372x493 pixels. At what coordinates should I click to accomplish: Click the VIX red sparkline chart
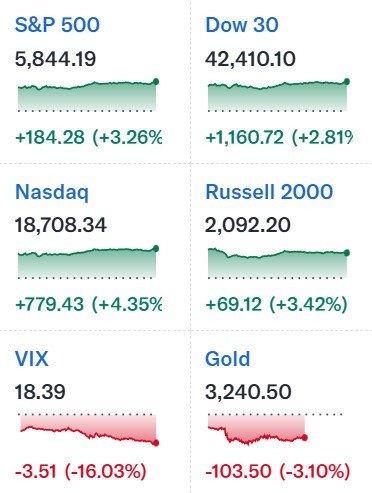(89, 430)
